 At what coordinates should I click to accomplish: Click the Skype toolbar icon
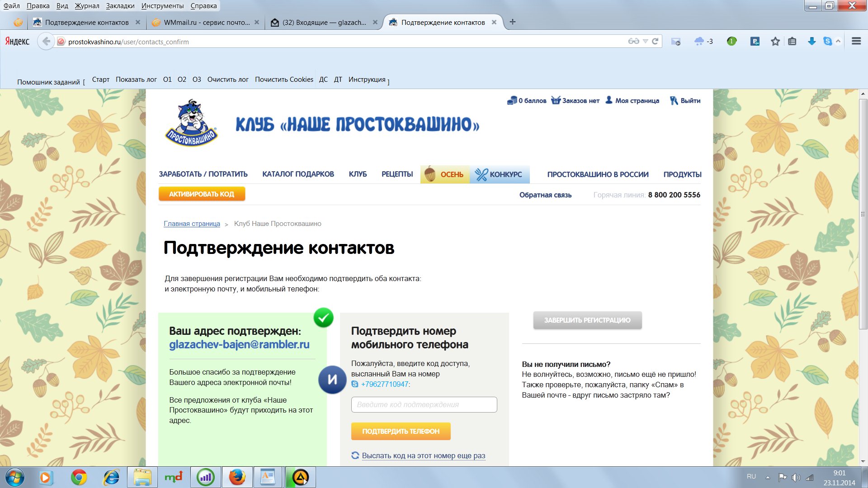point(827,41)
